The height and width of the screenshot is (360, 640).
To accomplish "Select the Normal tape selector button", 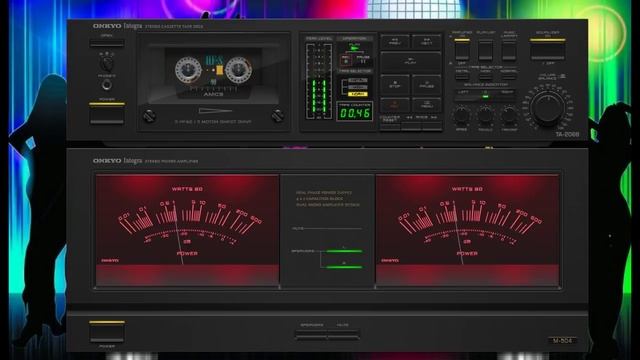I will 509,76.
